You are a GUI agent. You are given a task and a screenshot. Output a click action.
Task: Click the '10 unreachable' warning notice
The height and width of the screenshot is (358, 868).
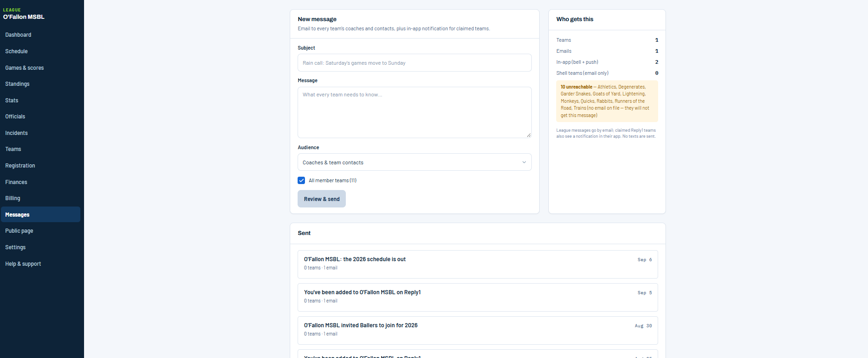(x=607, y=101)
